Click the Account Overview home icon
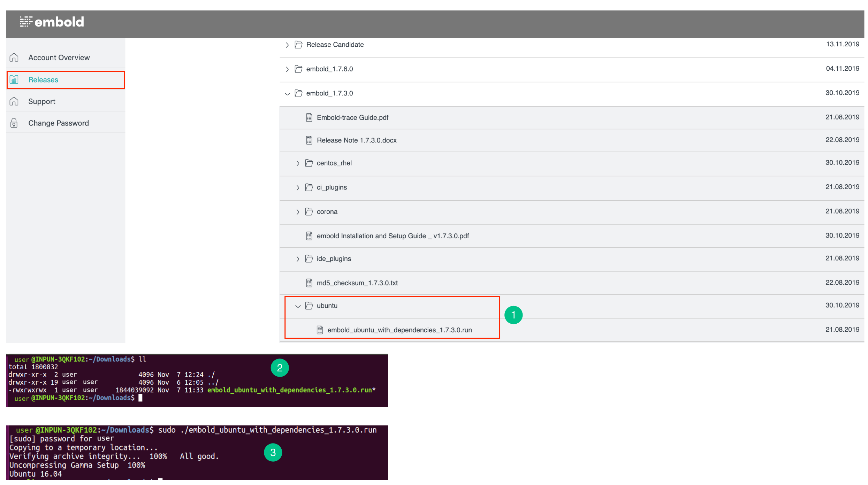The height and width of the screenshot is (485, 868). (14, 57)
